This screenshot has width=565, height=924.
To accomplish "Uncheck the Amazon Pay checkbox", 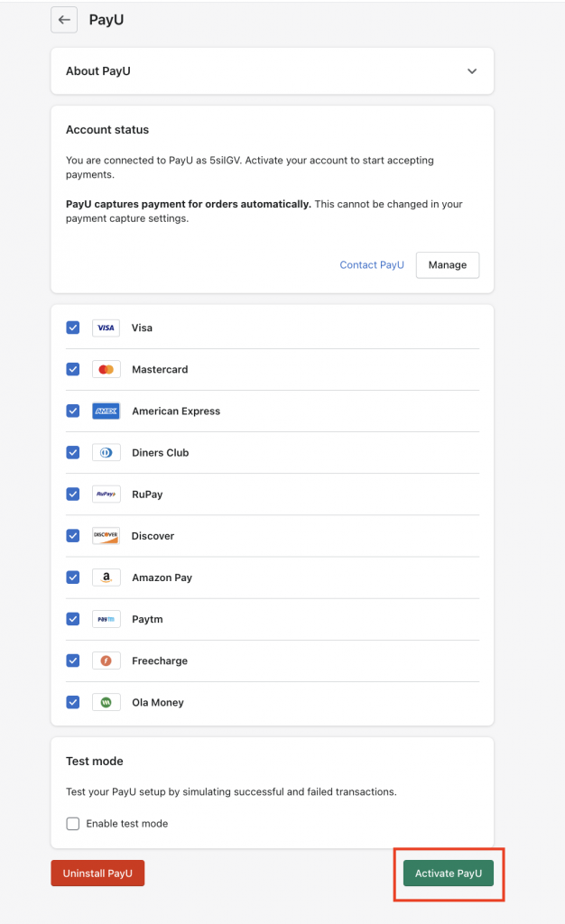I will [73, 577].
